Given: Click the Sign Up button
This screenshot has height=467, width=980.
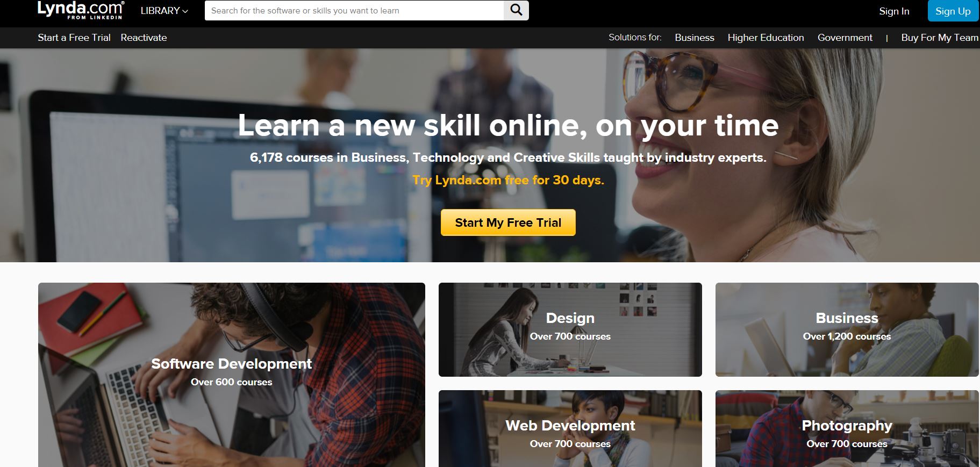Looking at the screenshot, I should [953, 11].
